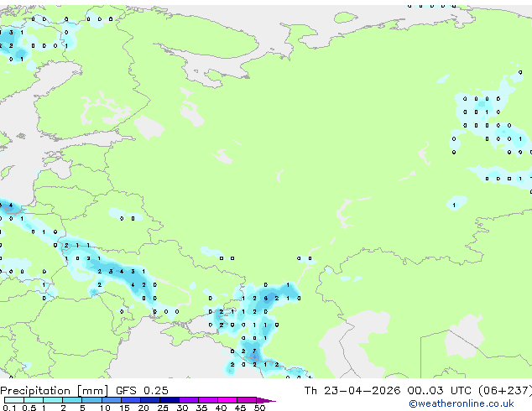Viewport: 532px width, 411px height.
Task: Select the 2–5 mm legend color segment
Action: click(72, 400)
